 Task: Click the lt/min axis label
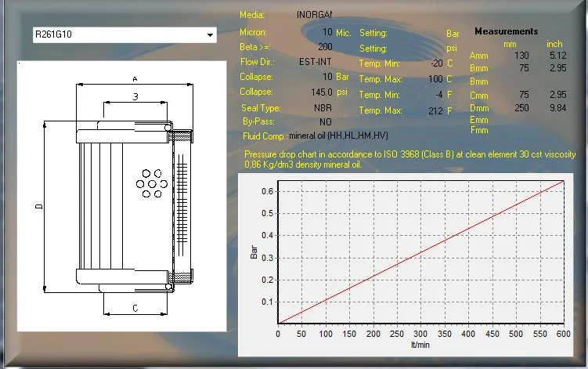[421, 342]
